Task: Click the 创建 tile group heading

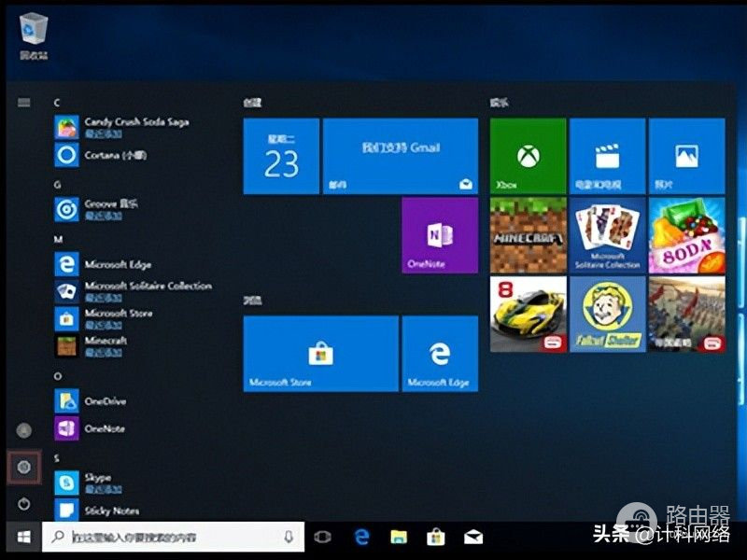Action: 252,103
